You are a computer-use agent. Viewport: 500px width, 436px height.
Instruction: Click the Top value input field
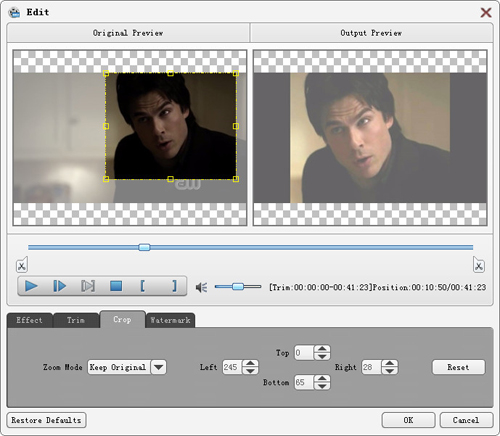(x=304, y=353)
